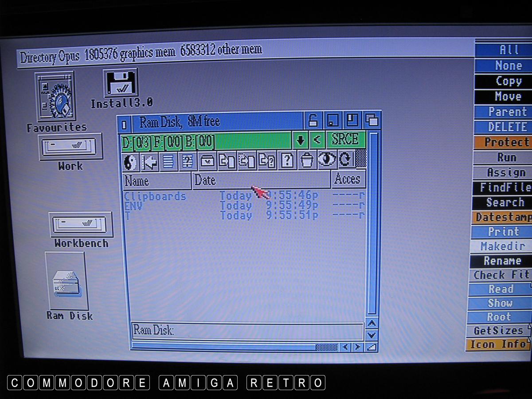532x399 pixels.
Task: Click the lister's horizontal scrollbar thumb
Action: click(x=327, y=347)
